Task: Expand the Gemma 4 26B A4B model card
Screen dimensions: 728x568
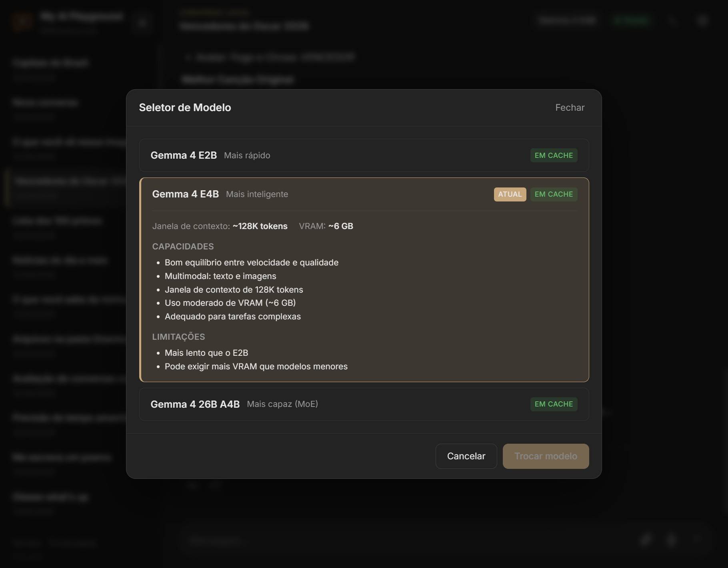Action: point(364,404)
